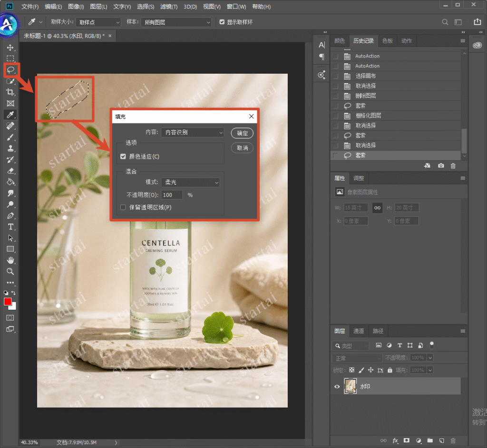Select the Frame tool
The height and width of the screenshot is (448, 487).
10,103
